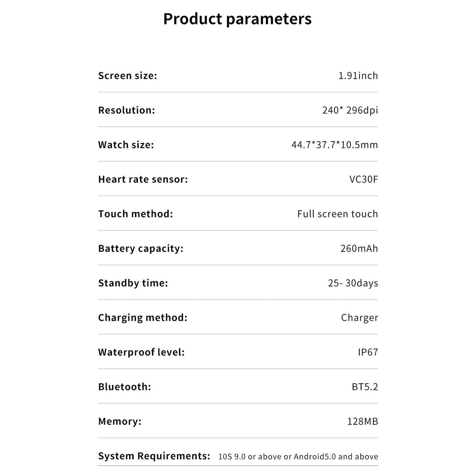Click the Touch method label
The width and height of the screenshot is (476, 476).
pos(135,214)
